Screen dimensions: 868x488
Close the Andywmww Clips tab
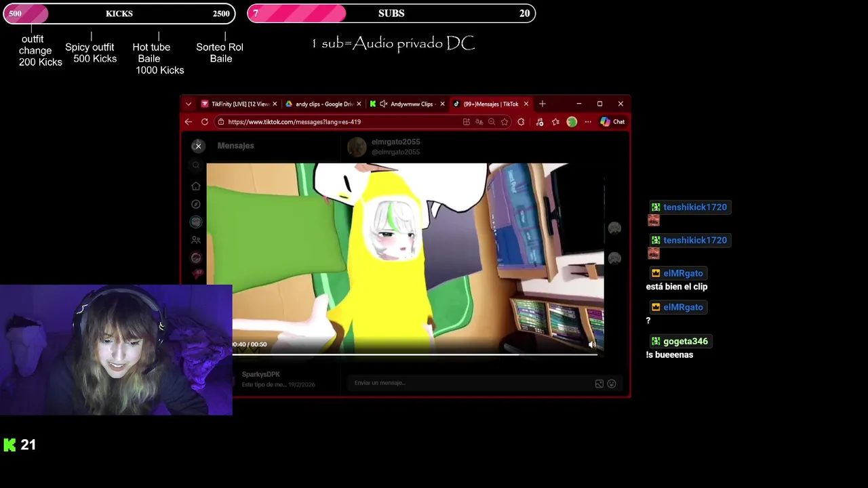442,104
